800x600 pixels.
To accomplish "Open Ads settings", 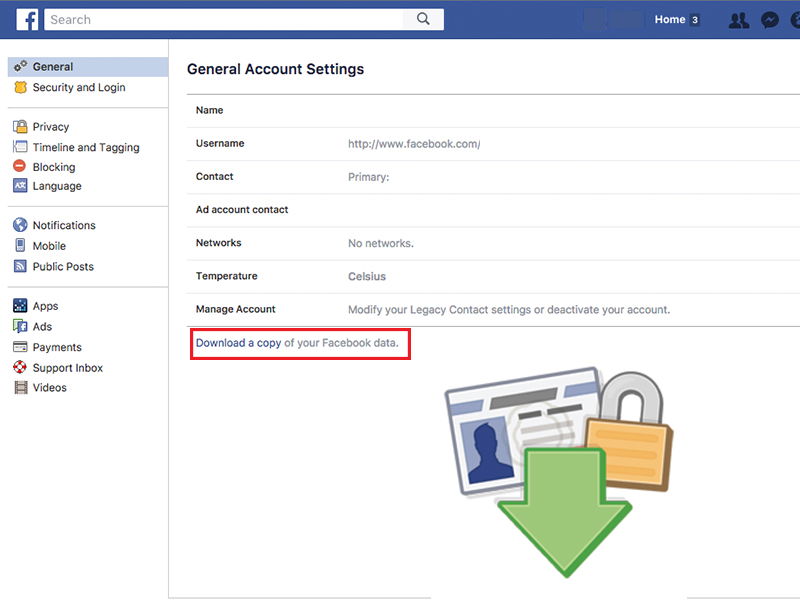I will tap(42, 327).
